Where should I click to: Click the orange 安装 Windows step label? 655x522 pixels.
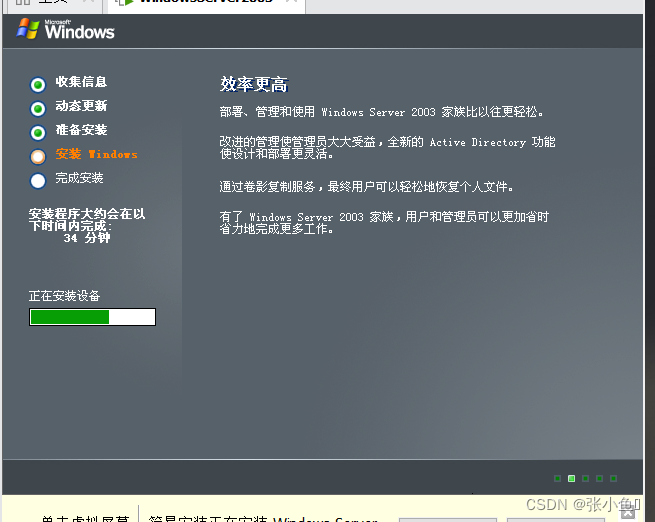(x=96, y=154)
